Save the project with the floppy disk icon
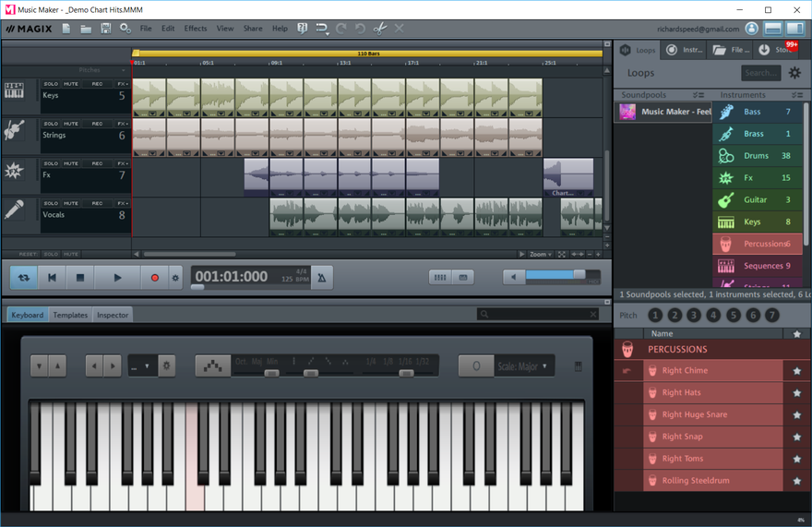812x527 pixels. click(105, 29)
